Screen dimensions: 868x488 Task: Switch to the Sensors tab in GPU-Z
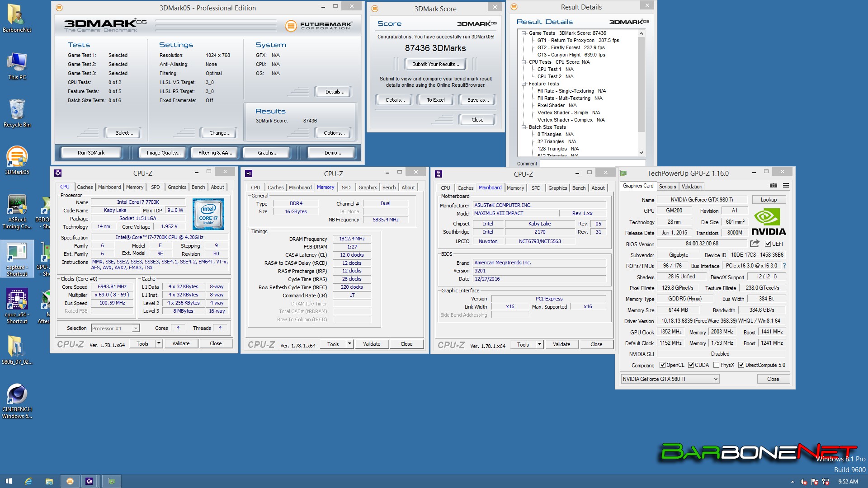pyautogui.click(x=667, y=187)
